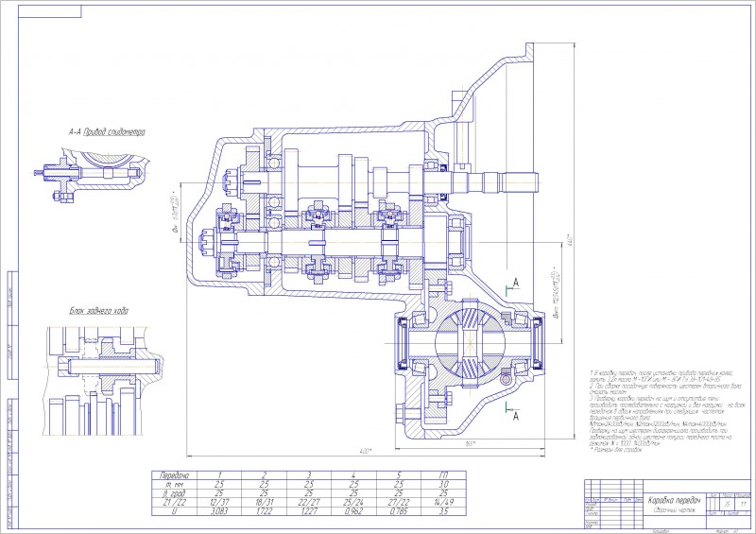This screenshot has width=756, height=534.
Task: Click the reverse gear block detail view
Action: pos(104,381)
